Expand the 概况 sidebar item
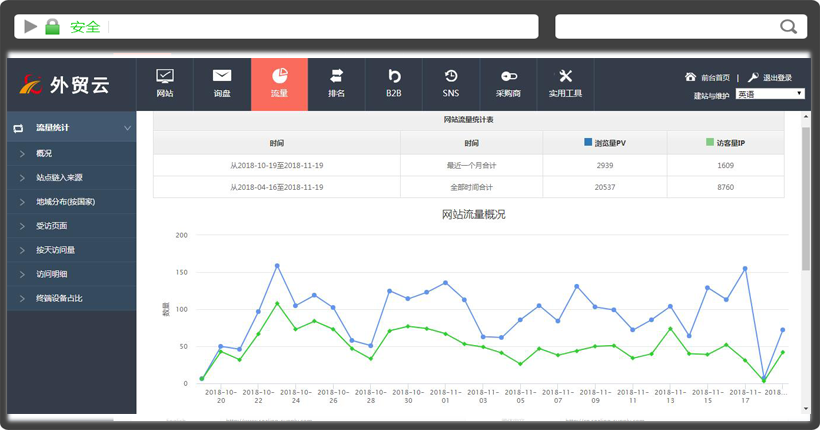The width and height of the screenshot is (820, 430). tap(44, 153)
